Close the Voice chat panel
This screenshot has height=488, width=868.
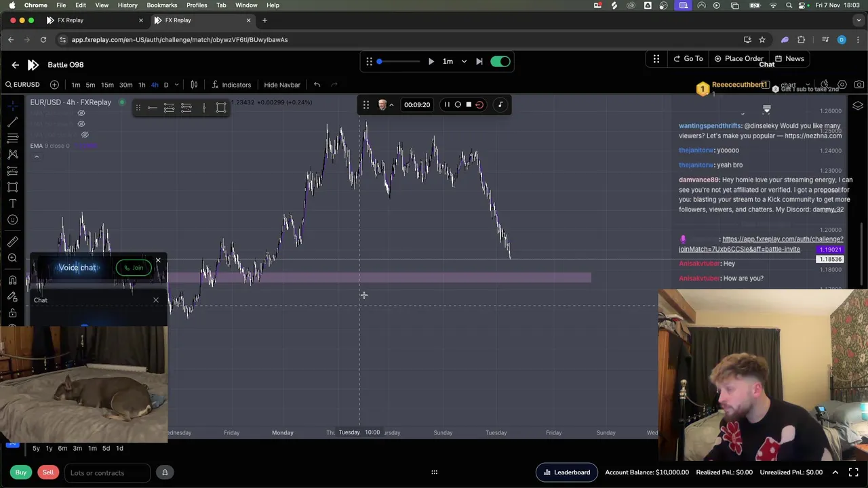(x=158, y=260)
